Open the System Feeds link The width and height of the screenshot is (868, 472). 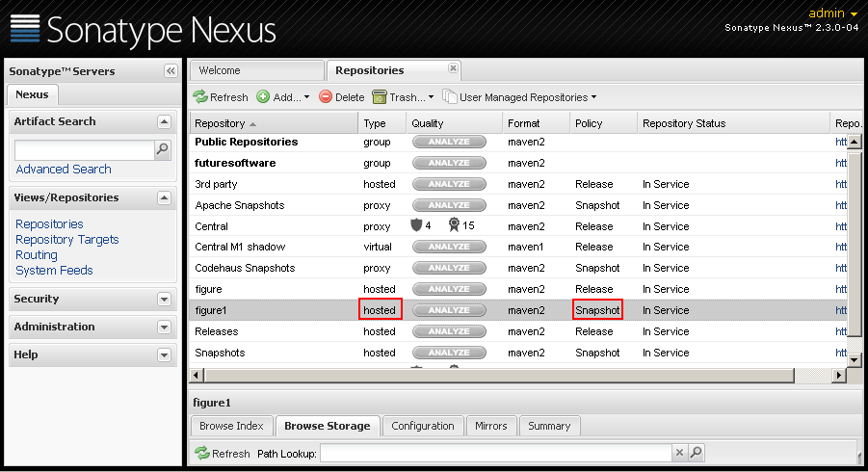tap(54, 271)
